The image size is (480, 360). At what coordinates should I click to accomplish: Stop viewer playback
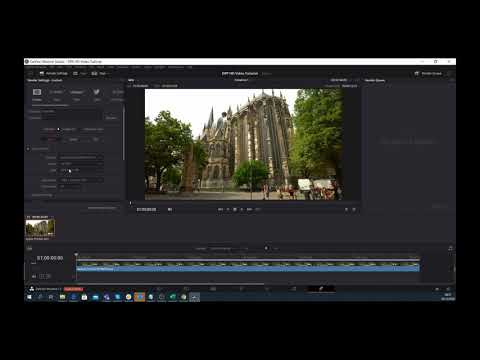point(235,209)
